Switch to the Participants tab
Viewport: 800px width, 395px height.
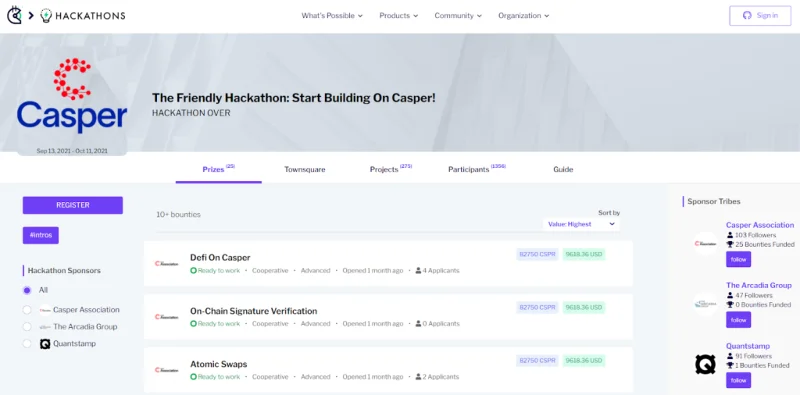(477, 169)
